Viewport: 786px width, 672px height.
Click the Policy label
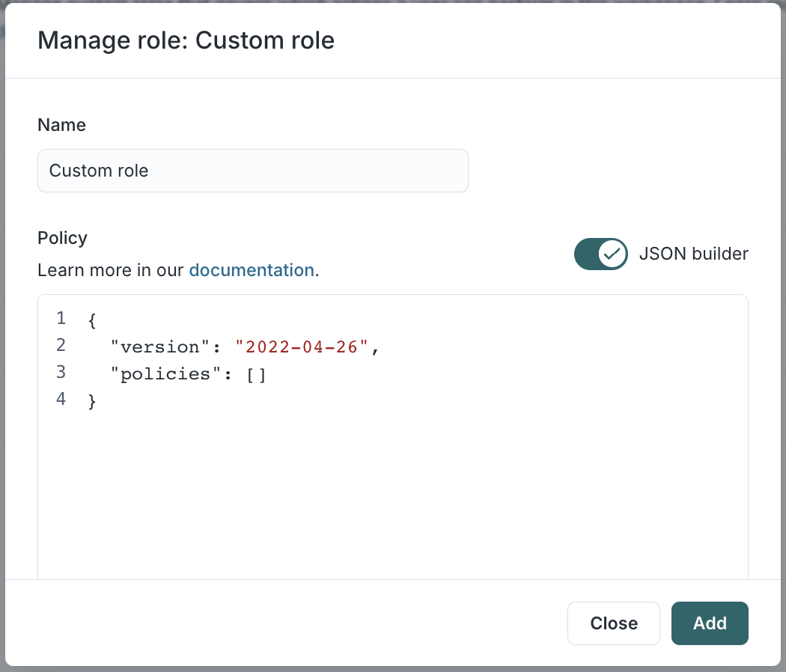click(x=62, y=238)
